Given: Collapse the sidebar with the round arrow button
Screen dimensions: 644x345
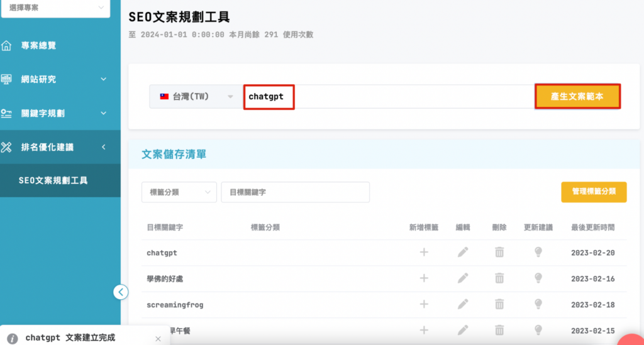Looking at the screenshot, I should 121,292.
